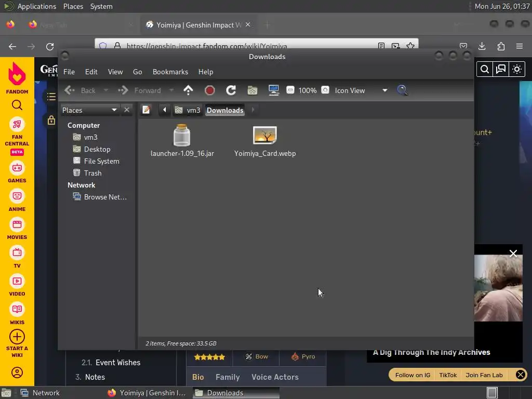
Task: Click the Downloads path bar button
Action: (225, 110)
